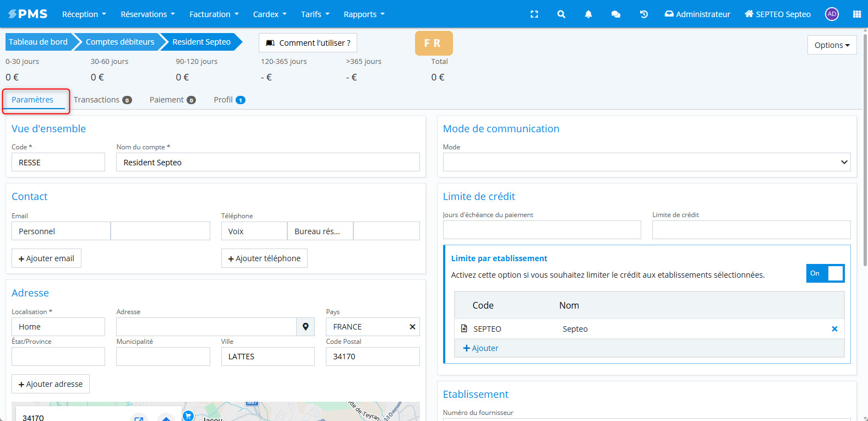
Task: Click the Ajouter email button
Action: [x=46, y=258]
